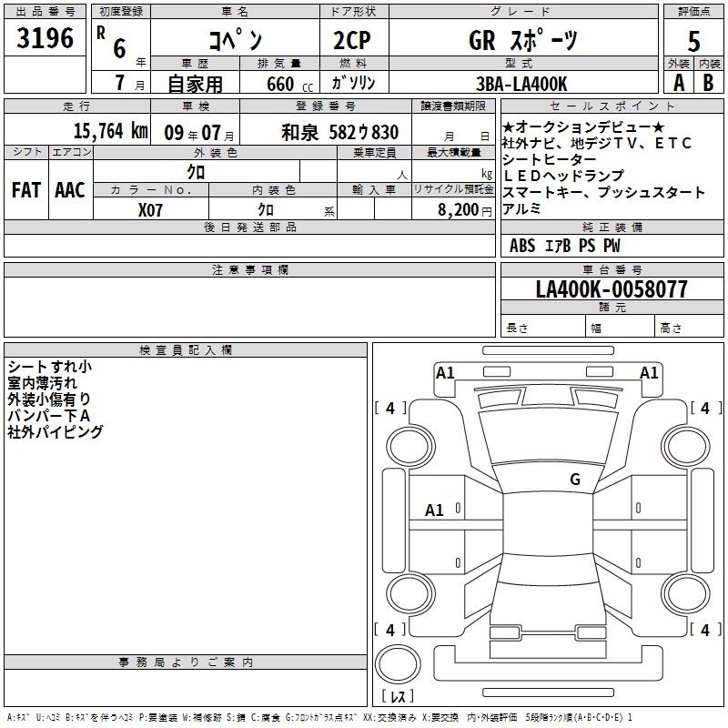Screen dimensions: 728x728
Task: Click the 検査員記入欄 header
Action: (186, 350)
